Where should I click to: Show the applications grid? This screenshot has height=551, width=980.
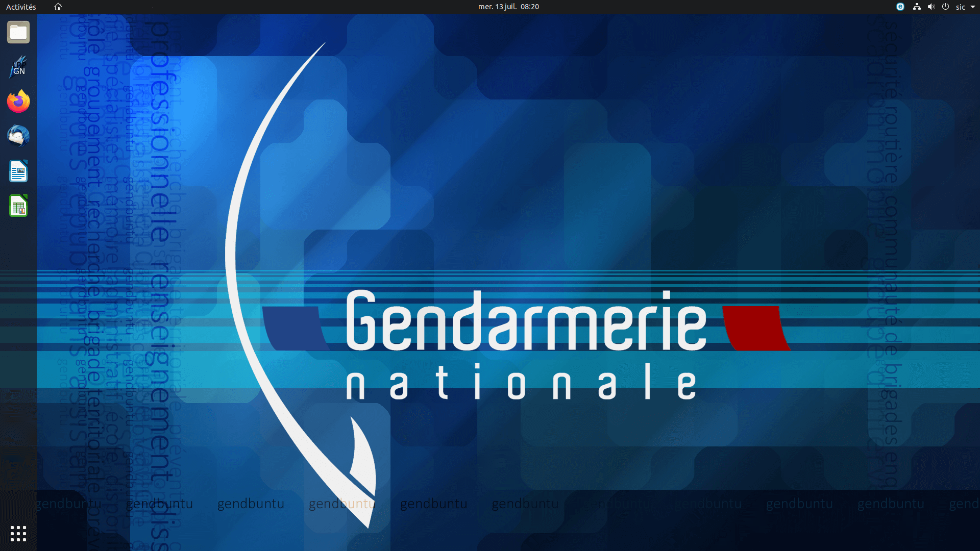(x=18, y=534)
